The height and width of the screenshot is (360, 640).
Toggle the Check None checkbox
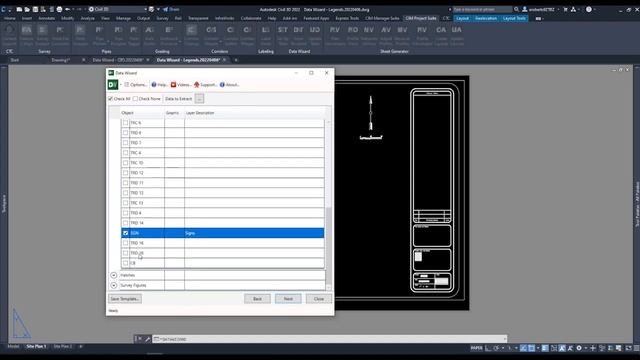click(136, 99)
